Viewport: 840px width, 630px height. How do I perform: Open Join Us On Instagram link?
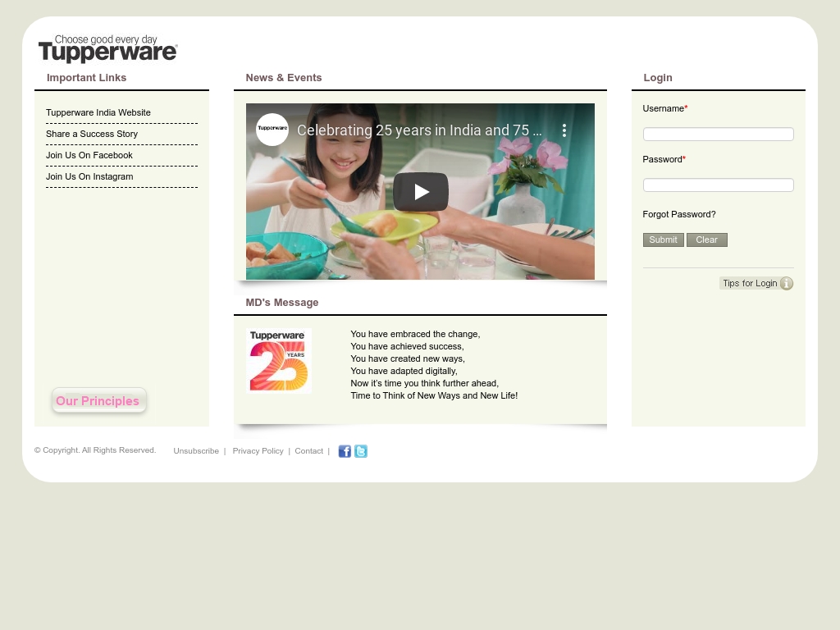[89, 177]
